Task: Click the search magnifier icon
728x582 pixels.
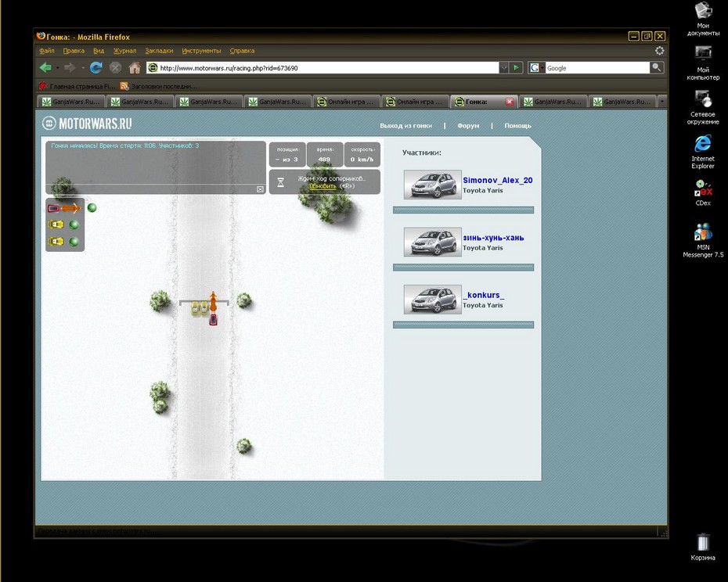Action: 657,68
